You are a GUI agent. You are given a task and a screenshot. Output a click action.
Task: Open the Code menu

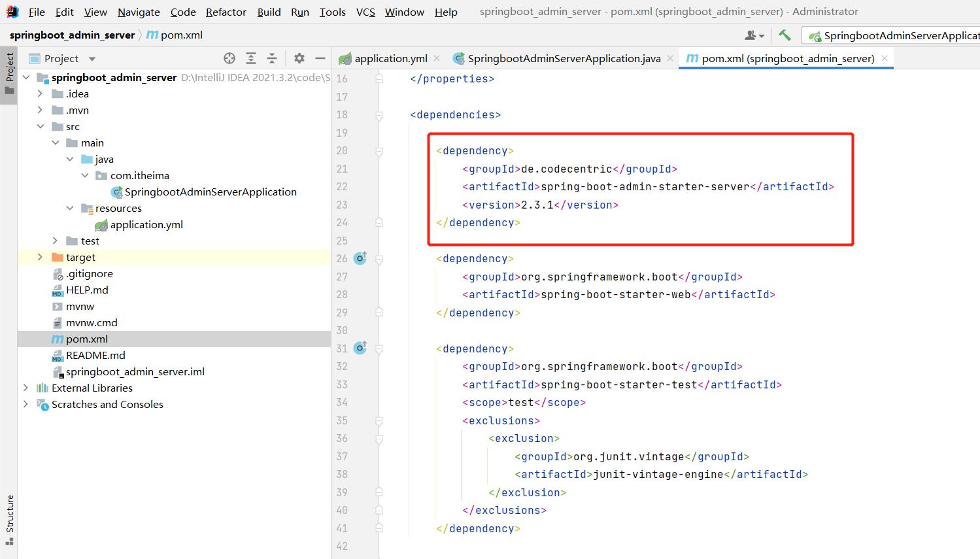click(x=183, y=12)
